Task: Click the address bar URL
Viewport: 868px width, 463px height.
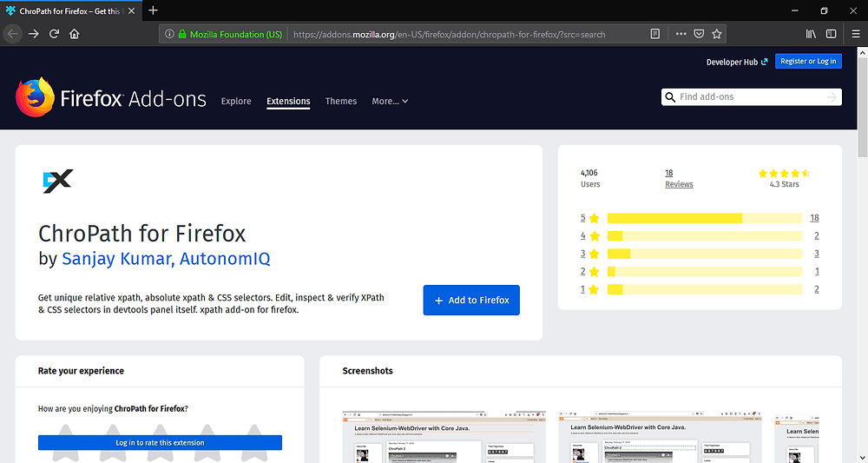Action: point(449,35)
